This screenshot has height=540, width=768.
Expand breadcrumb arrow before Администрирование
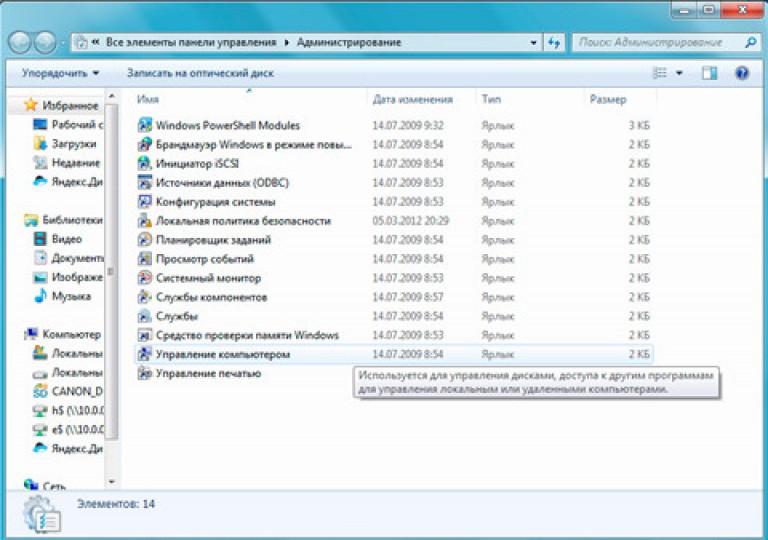click(x=287, y=43)
